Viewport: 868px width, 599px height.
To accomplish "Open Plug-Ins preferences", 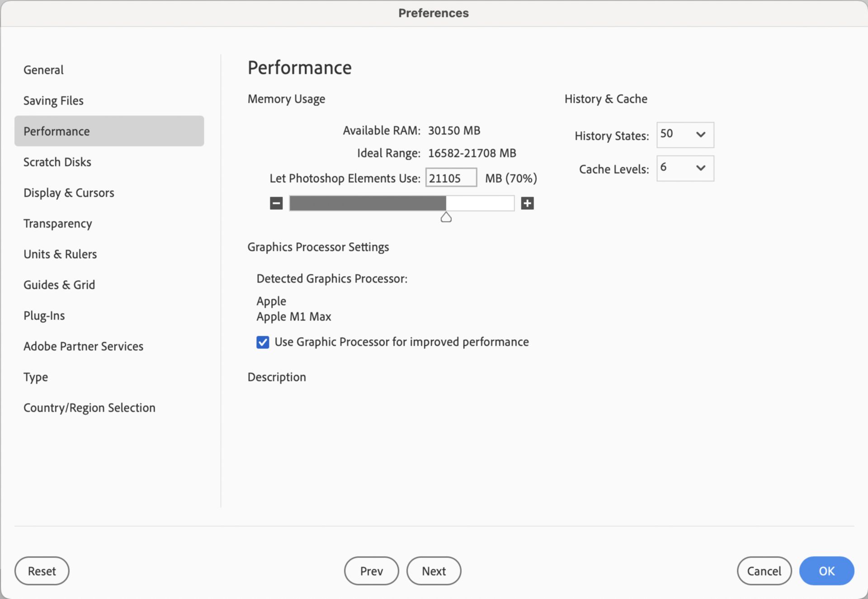I will (x=109, y=316).
